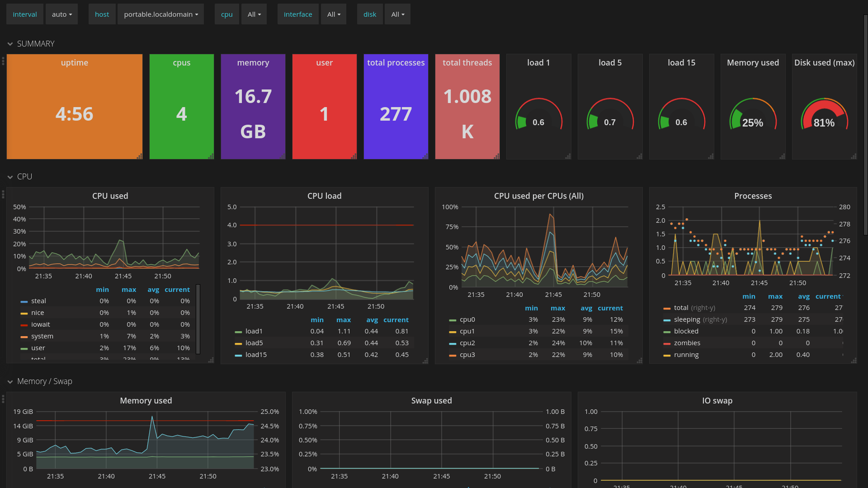Sort CPU load legend by avg
The width and height of the screenshot is (868, 488).
(372, 320)
